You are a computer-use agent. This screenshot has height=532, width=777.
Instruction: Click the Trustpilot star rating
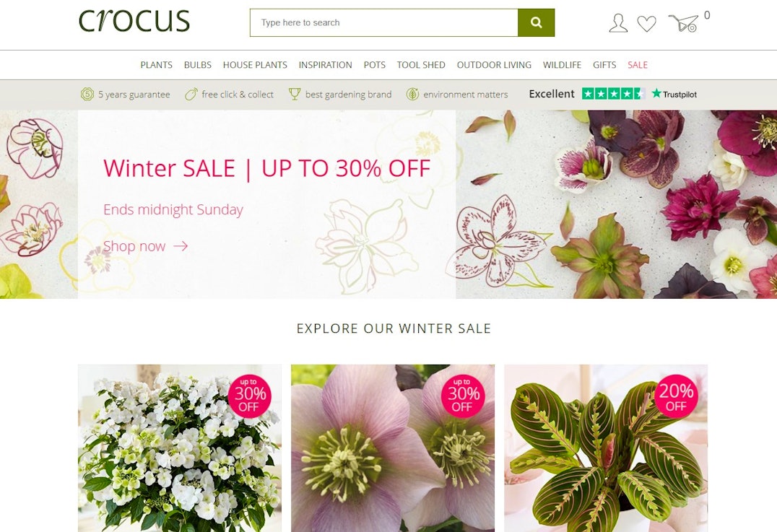pyautogui.click(x=614, y=94)
